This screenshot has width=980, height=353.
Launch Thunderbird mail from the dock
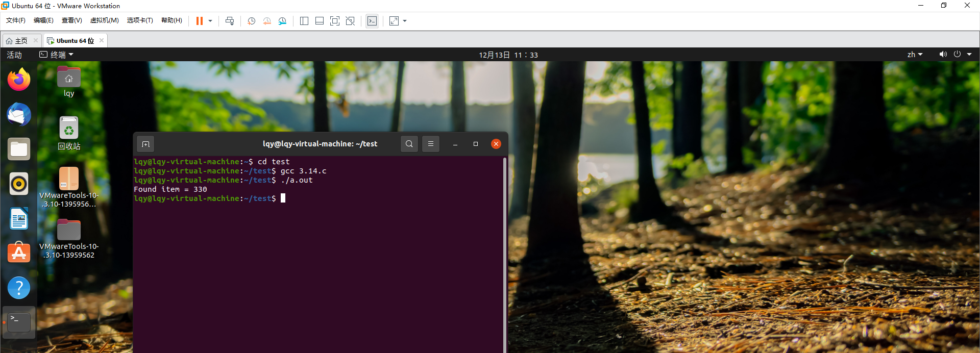tap(19, 114)
